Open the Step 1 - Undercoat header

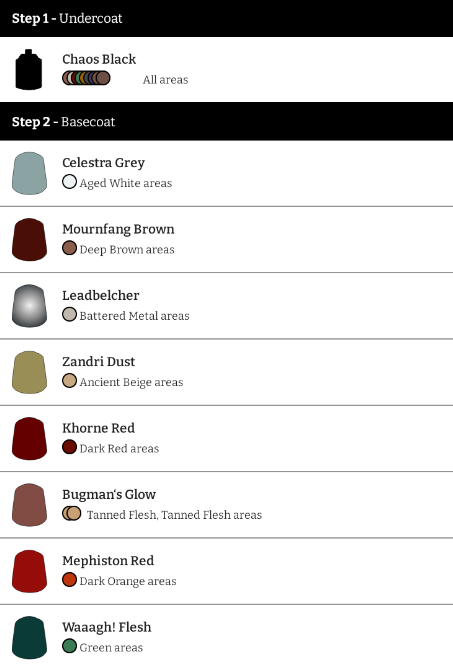click(226, 18)
